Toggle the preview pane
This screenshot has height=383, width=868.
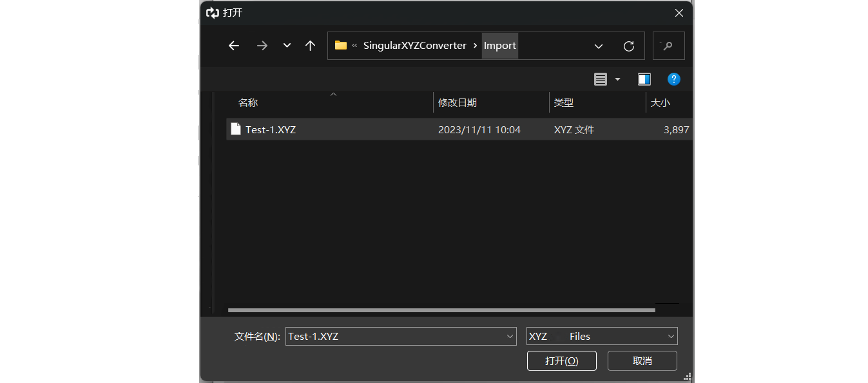pyautogui.click(x=644, y=79)
